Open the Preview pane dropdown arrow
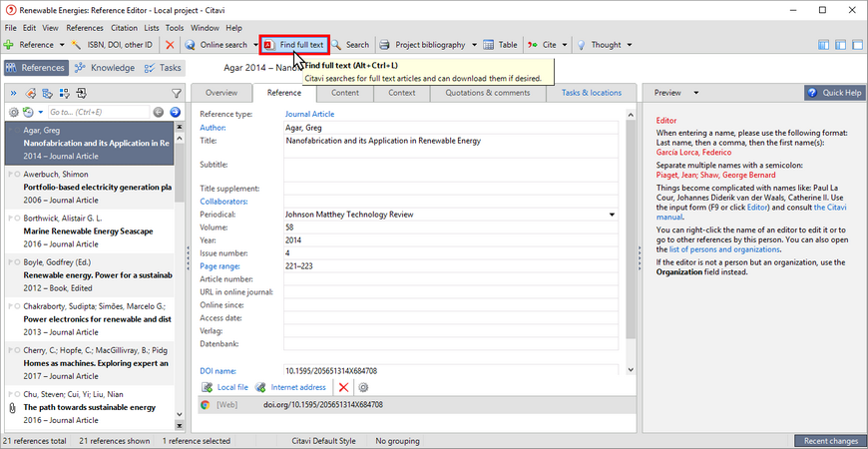Image resolution: width=868 pixels, height=449 pixels. [696, 93]
